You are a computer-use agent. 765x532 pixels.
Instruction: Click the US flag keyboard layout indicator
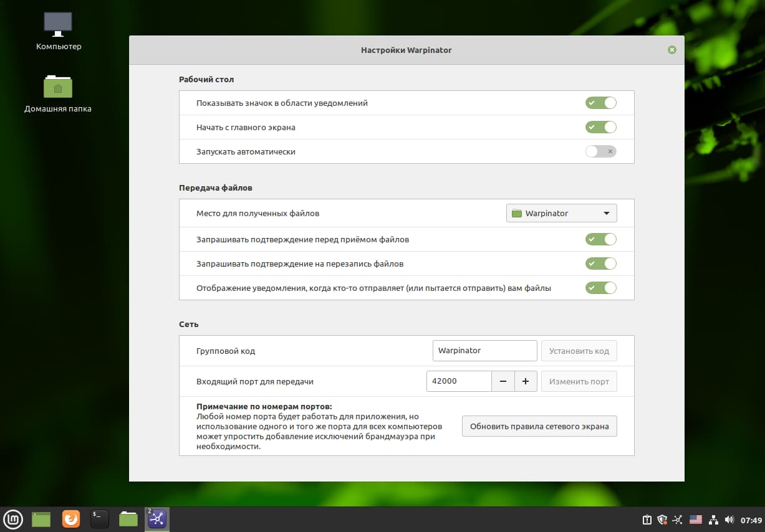pyautogui.click(x=696, y=520)
